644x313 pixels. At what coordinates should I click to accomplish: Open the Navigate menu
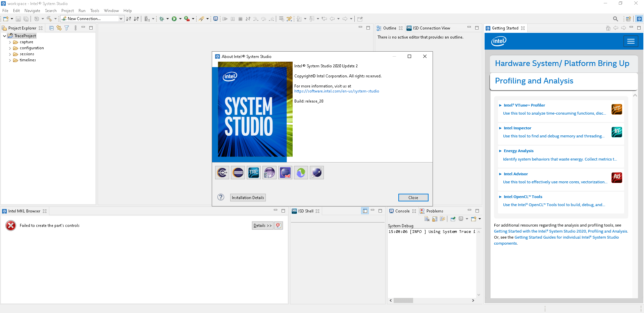click(x=32, y=11)
